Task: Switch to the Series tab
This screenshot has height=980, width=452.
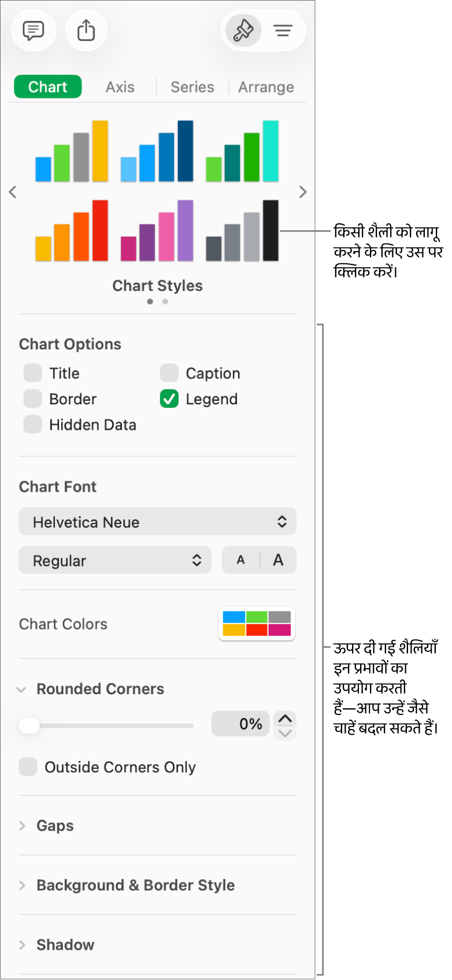Action: (192, 87)
